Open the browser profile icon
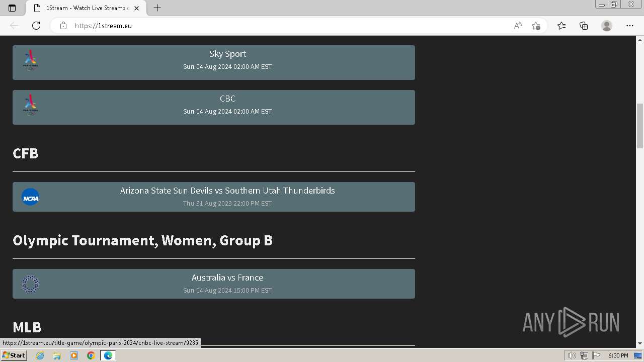The height and width of the screenshot is (362, 644). coord(607,26)
